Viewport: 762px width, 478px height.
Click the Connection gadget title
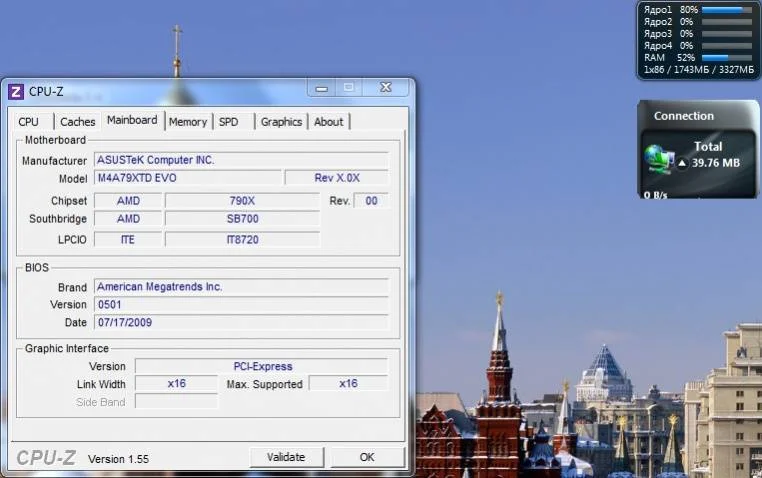tap(684, 116)
